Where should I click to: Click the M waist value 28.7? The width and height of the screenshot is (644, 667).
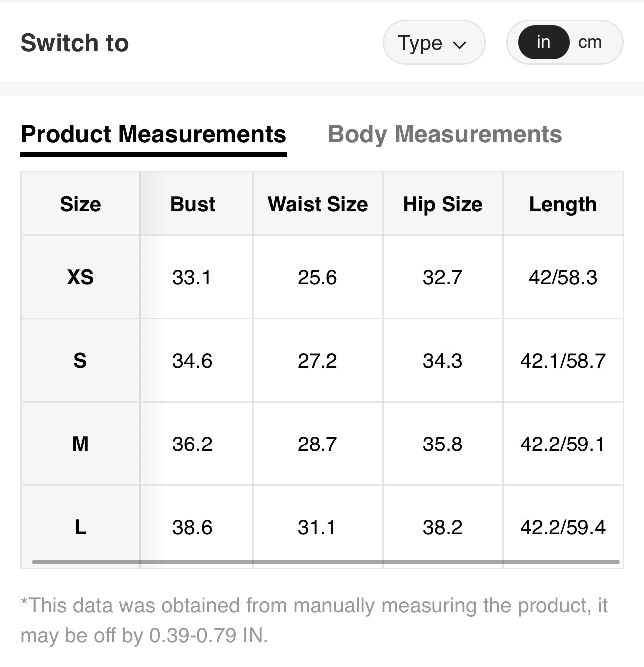(x=317, y=444)
